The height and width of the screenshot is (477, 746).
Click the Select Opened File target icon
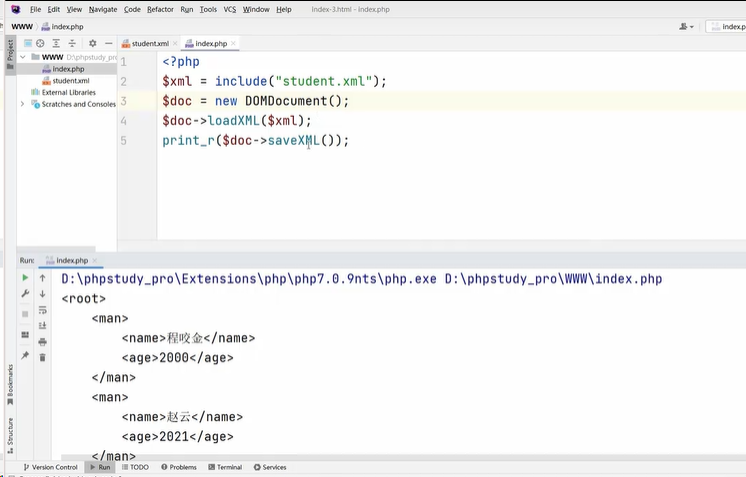(x=40, y=43)
